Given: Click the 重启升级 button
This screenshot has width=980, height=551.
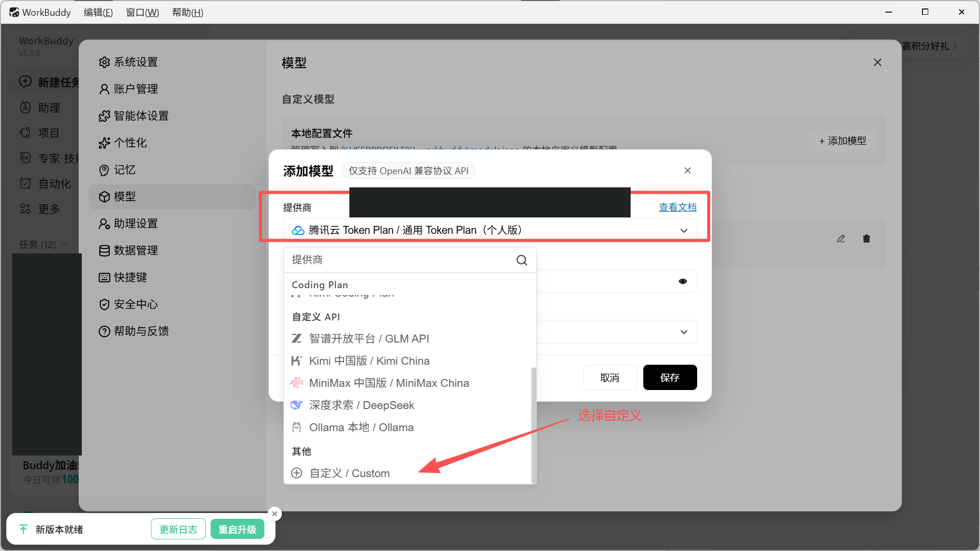Looking at the screenshot, I should 237,529.
